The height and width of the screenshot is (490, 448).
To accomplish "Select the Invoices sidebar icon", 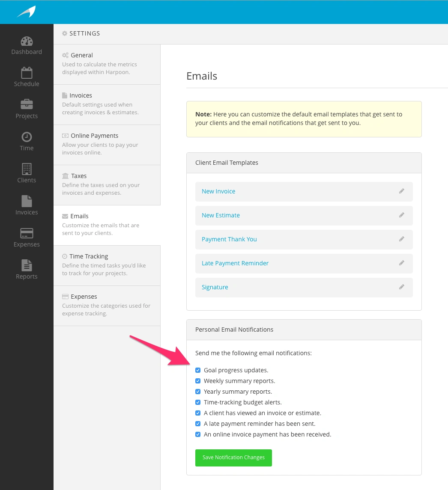I will point(27,205).
